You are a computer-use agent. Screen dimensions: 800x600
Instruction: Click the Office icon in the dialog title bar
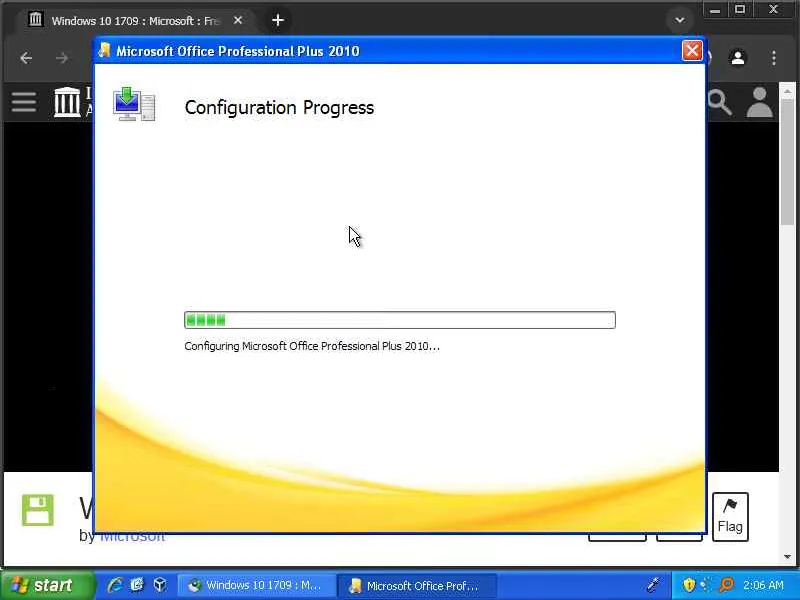(x=105, y=50)
